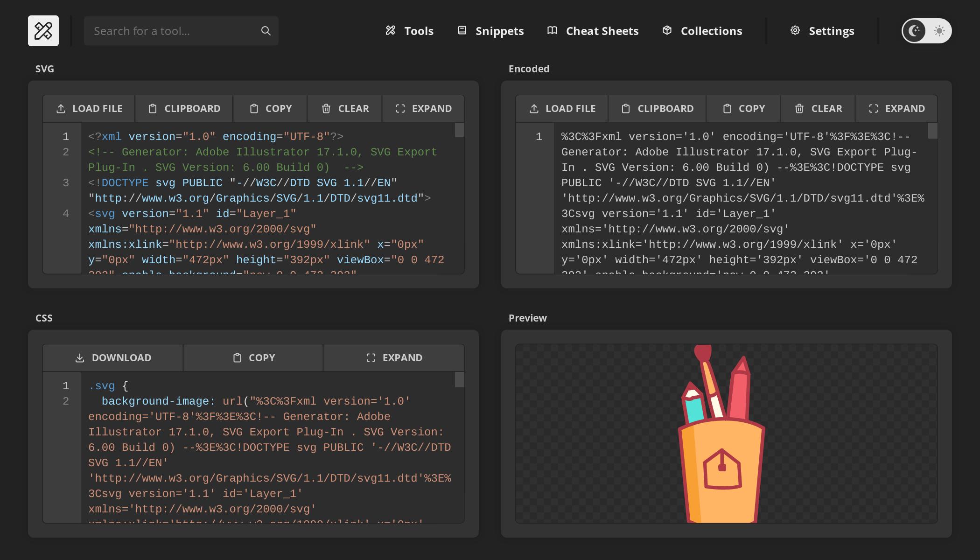980x560 pixels.
Task: Clear the Encoded panel
Action: coord(818,109)
